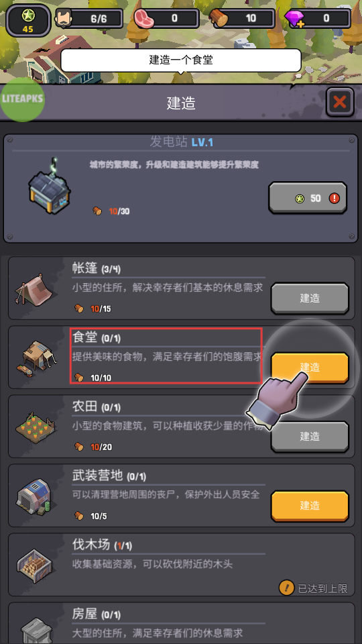Tap the survivor population face icon
This screenshot has width=362, height=644.
[x=64, y=18]
